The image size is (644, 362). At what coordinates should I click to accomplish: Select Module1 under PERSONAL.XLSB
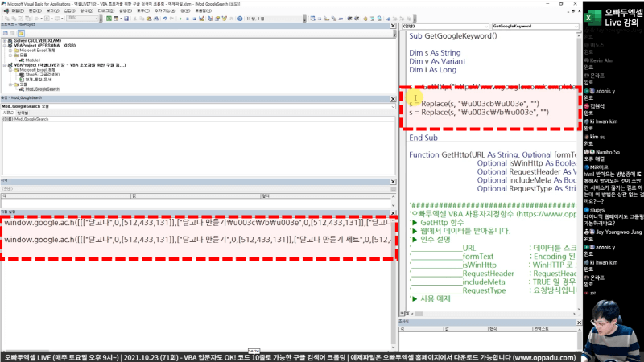pos(32,60)
